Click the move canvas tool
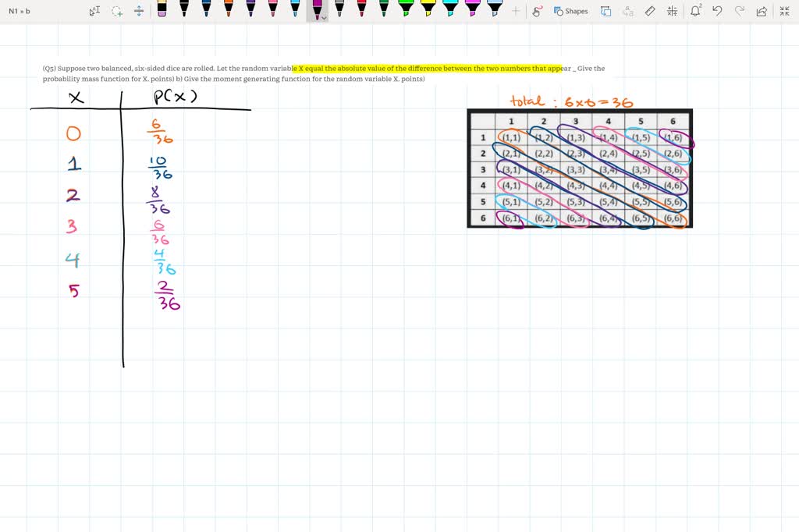 tap(140, 11)
